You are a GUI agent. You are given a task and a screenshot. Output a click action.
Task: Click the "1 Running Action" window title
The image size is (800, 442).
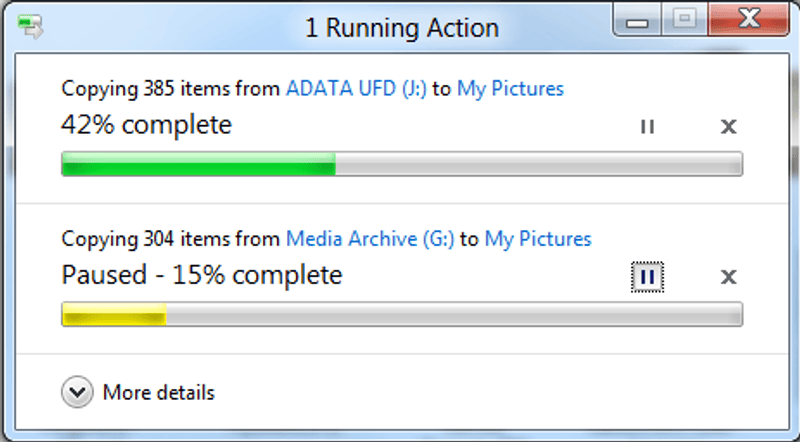402,27
